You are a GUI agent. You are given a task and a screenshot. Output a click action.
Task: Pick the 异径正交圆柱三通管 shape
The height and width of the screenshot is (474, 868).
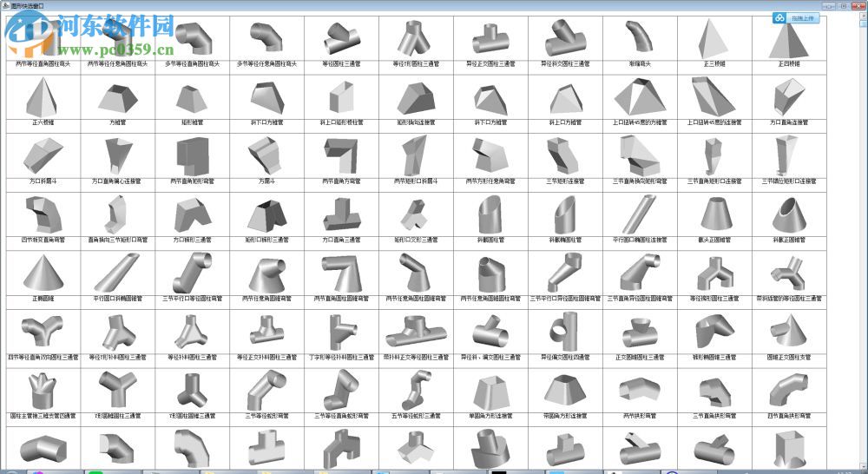[490, 39]
